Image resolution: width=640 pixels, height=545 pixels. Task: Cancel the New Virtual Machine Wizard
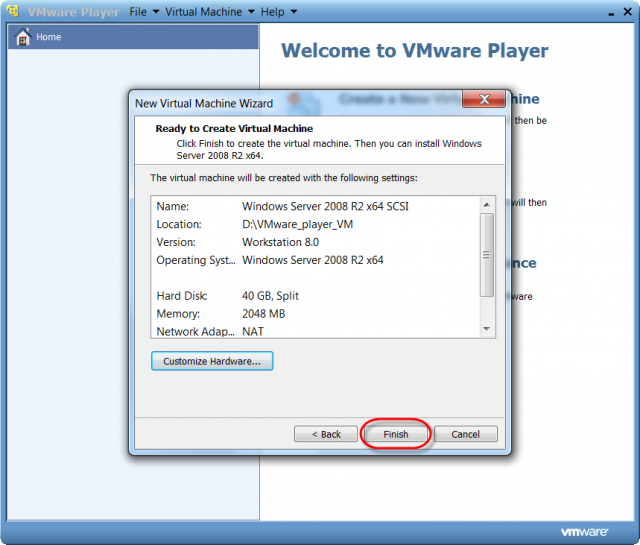(466, 434)
